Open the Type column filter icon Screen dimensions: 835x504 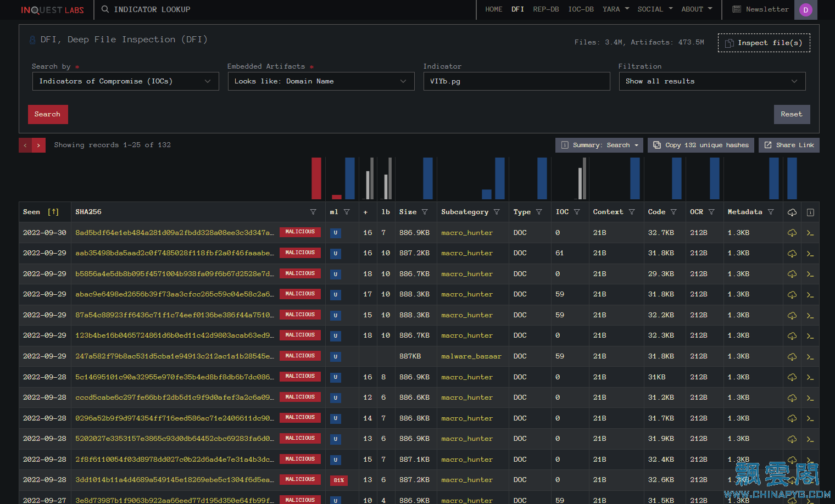[539, 212]
